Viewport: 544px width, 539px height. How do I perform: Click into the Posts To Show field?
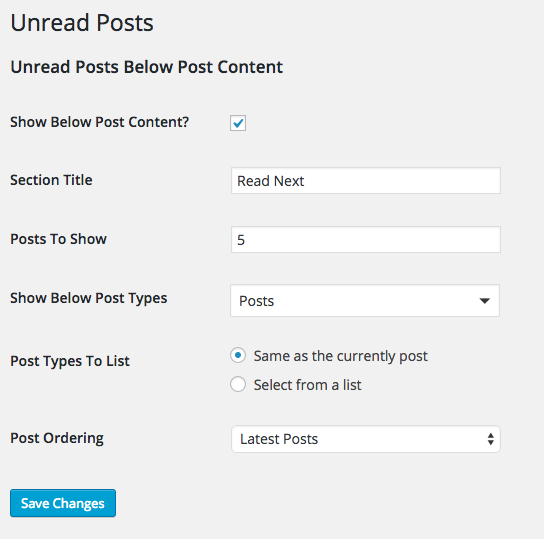366,240
